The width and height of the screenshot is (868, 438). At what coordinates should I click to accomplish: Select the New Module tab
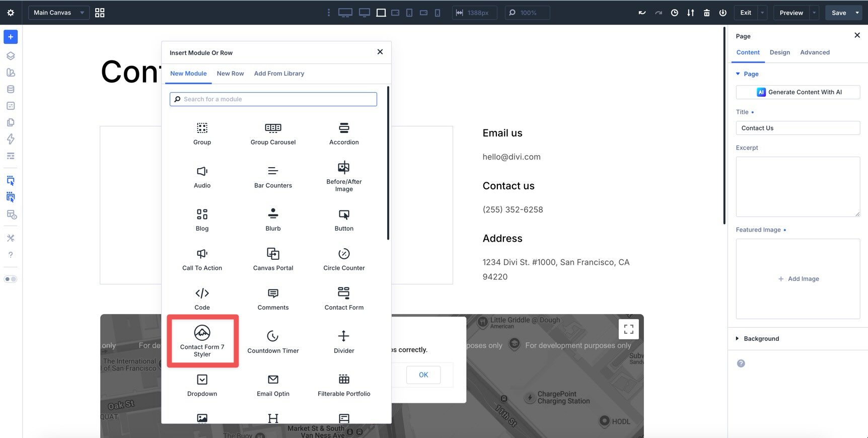[188, 74]
